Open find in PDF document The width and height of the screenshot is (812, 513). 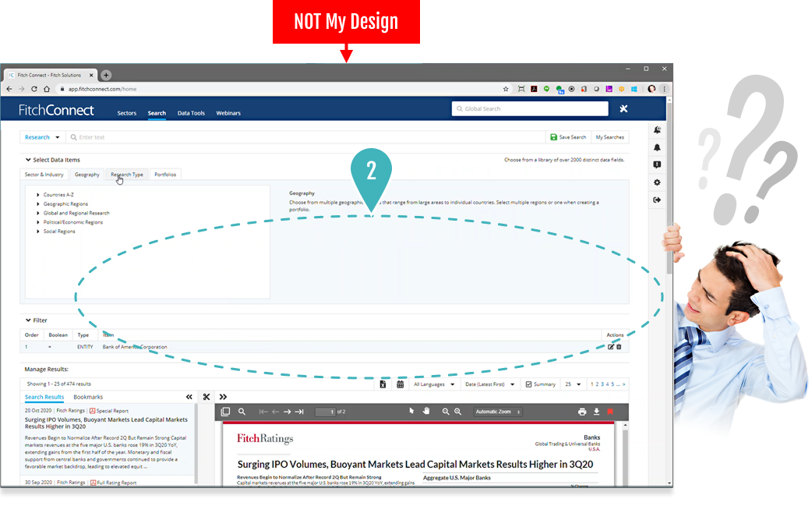(x=242, y=412)
